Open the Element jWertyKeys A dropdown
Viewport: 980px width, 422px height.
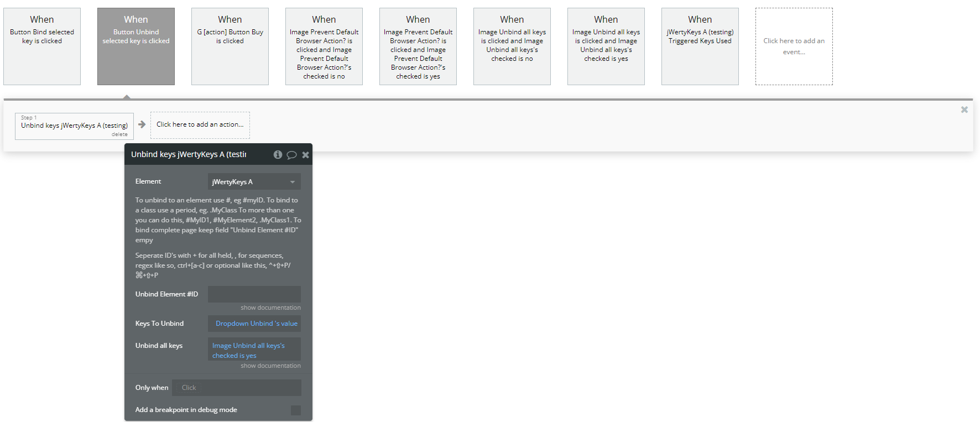point(254,181)
